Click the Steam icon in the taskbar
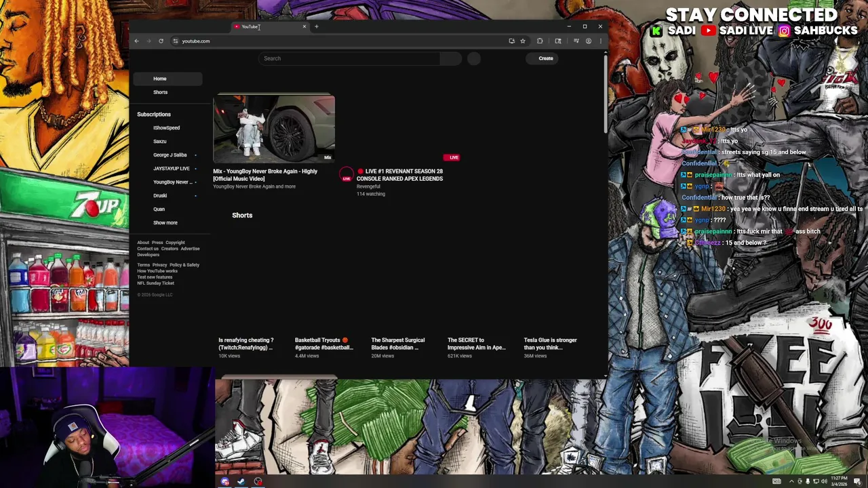Image resolution: width=868 pixels, height=488 pixels. 241,482
